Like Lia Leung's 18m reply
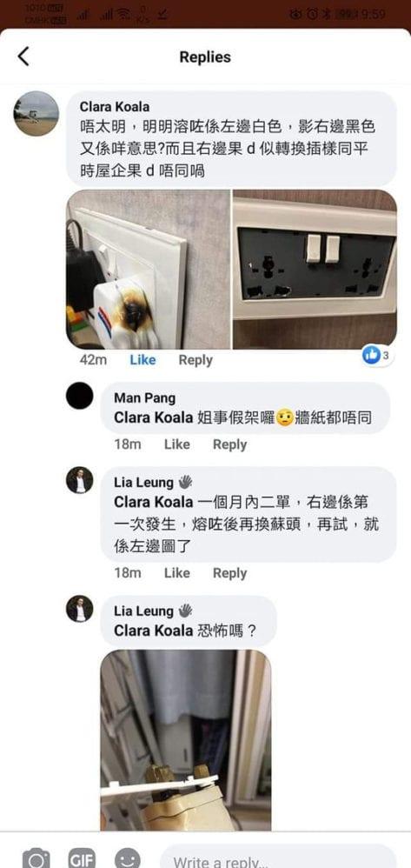The width and height of the screenshot is (411, 868). click(x=177, y=573)
